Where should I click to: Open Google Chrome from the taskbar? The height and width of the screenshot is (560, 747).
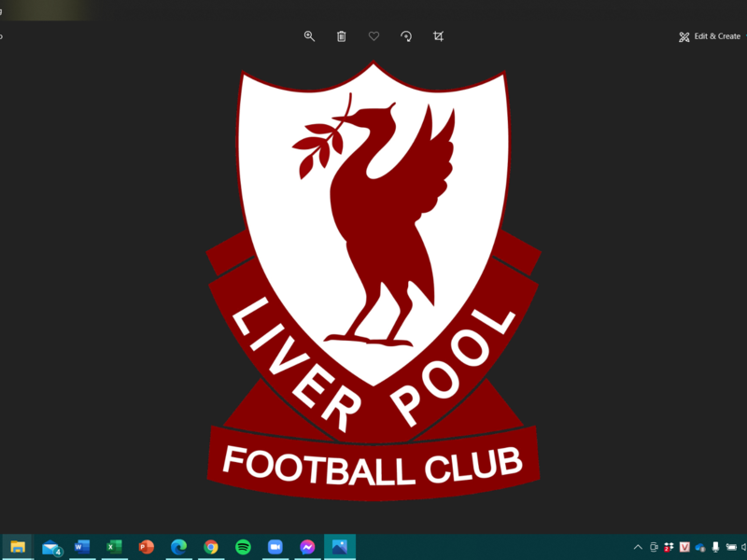(x=211, y=547)
